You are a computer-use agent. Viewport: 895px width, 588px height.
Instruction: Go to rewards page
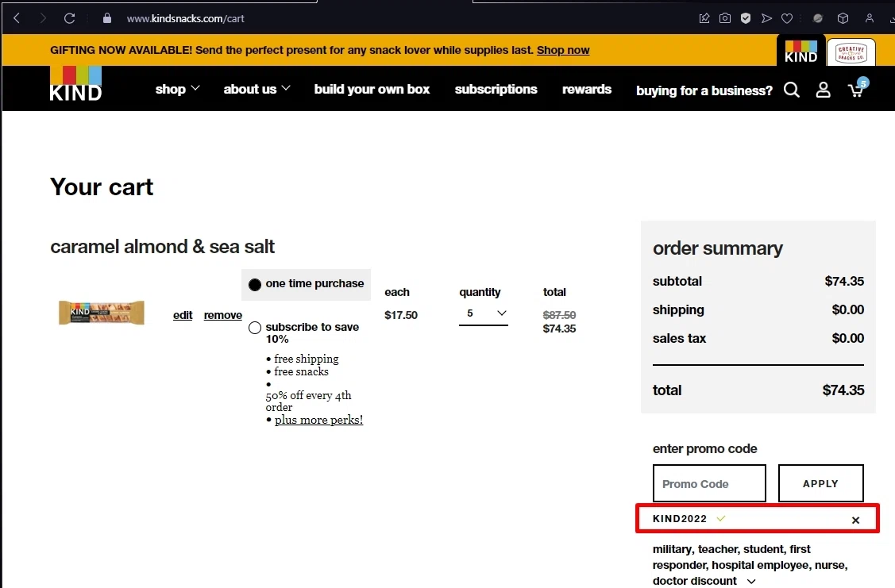pyautogui.click(x=587, y=89)
